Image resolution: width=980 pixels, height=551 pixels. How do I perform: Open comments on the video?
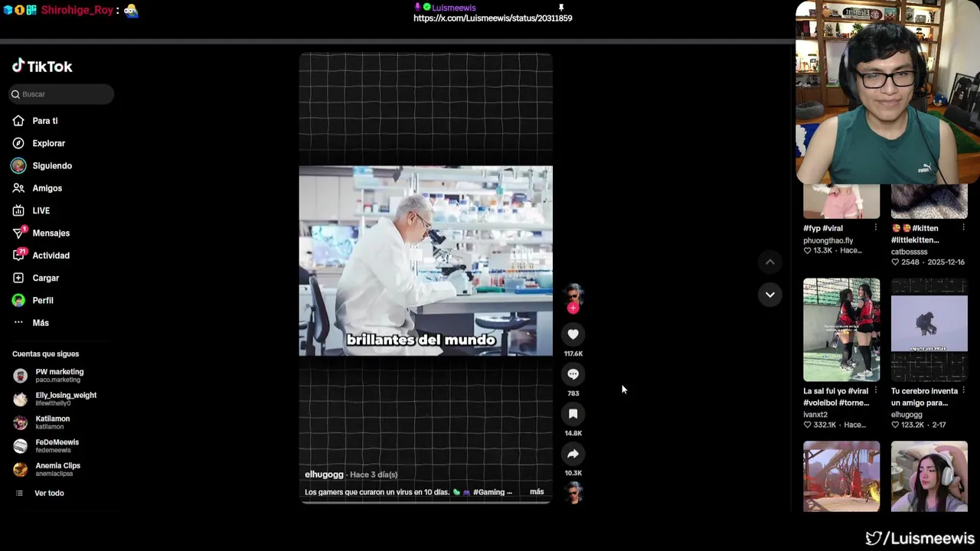pyautogui.click(x=573, y=374)
